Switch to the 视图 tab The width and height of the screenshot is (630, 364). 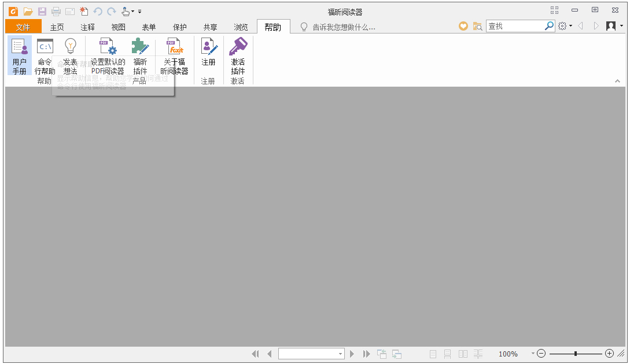point(118,27)
